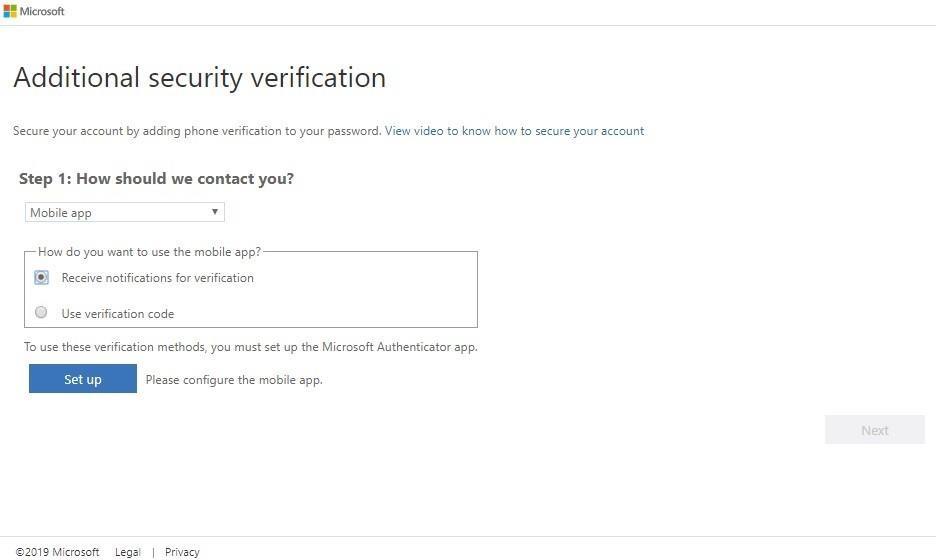Select Receive notifications for verification radio button
The image size is (936, 560).
41,277
